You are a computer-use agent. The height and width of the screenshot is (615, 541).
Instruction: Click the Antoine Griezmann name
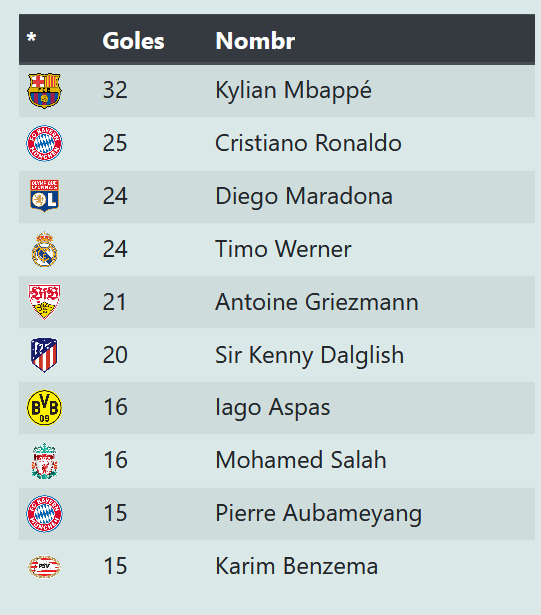click(317, 302)
